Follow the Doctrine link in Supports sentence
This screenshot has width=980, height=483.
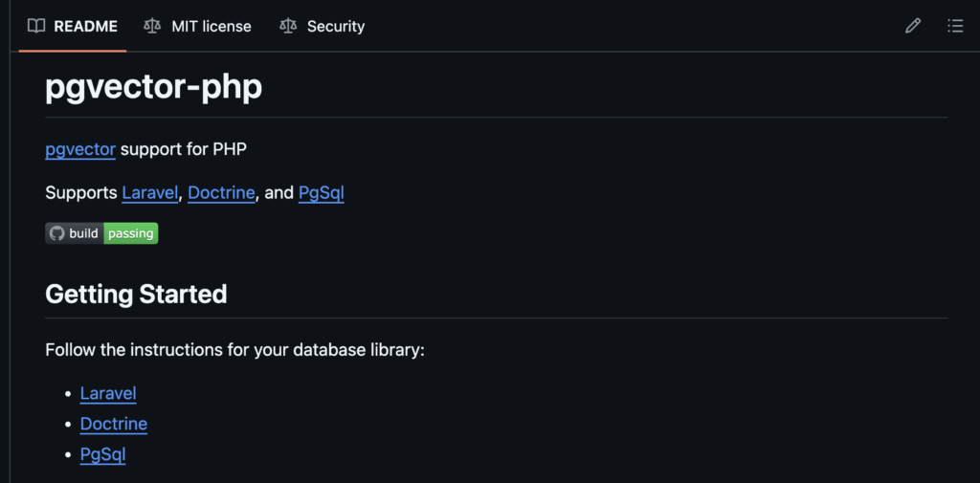coord(221,192)
